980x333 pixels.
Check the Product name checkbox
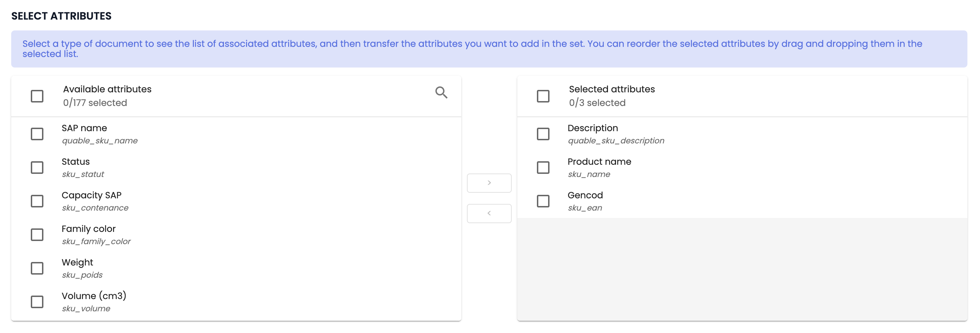[543, 168]
